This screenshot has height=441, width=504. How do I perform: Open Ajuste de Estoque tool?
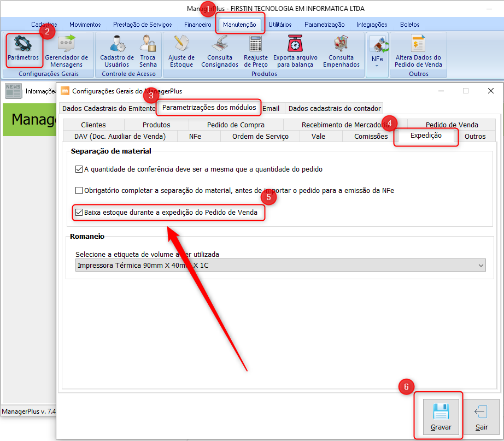pos(181,51)
